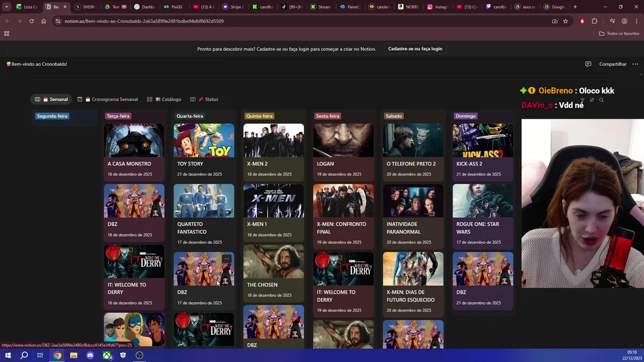Open the DBZ card in Domingo column
The height and width of the screenshot is (362, 644).
coord(483,280)
